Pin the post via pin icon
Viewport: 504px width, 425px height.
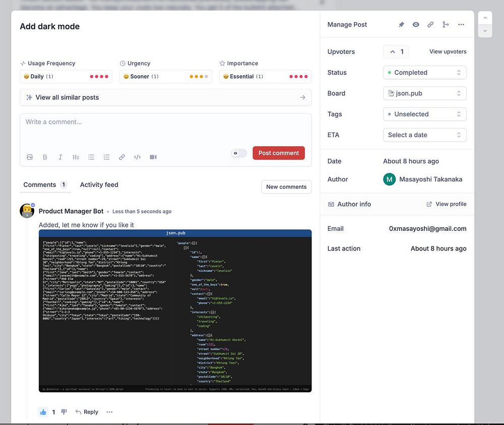(x=401, y=24)
